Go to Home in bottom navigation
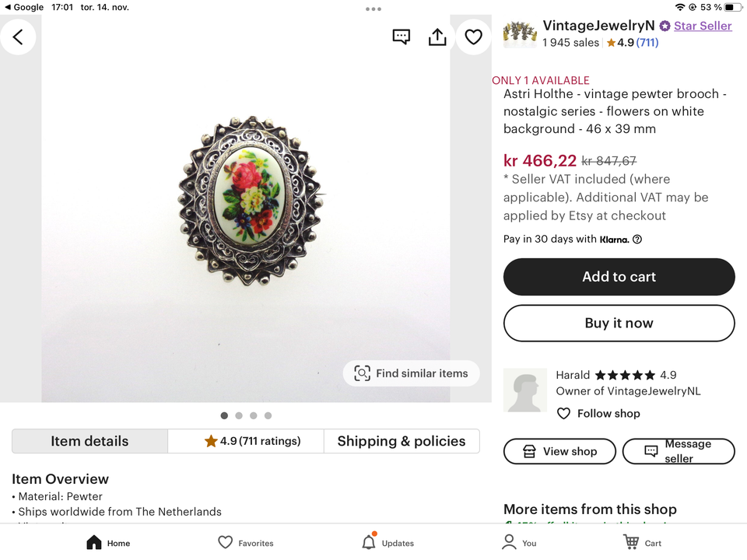 click(108, 542)
